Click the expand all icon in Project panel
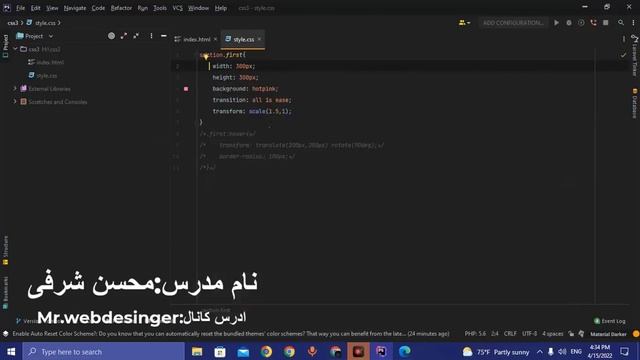The width and height of the screenshot is (640, 360). click(124, 36)
